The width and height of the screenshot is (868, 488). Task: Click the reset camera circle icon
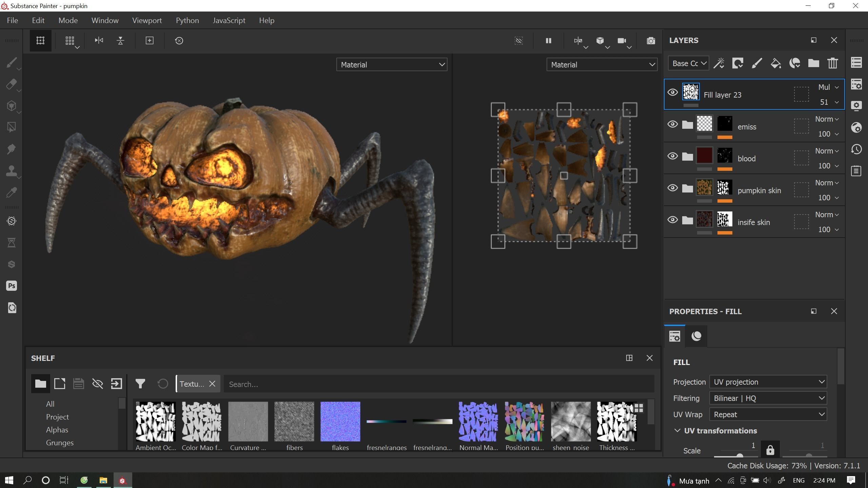pyautogui.click(x=179, y=41)
